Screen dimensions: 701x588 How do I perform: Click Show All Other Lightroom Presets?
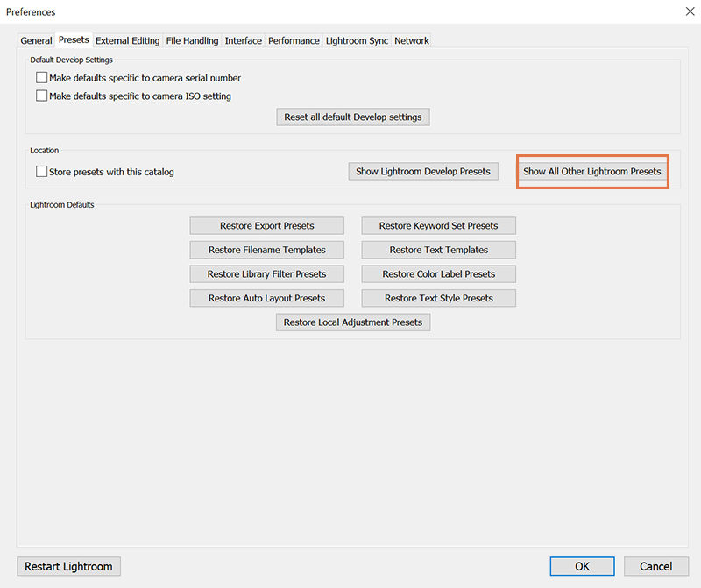point(592,171)
